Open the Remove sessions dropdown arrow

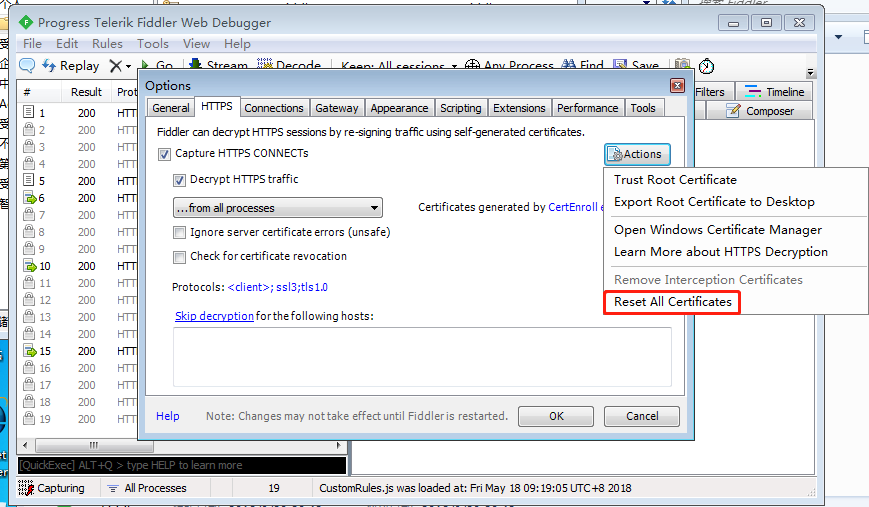(129, 66)
